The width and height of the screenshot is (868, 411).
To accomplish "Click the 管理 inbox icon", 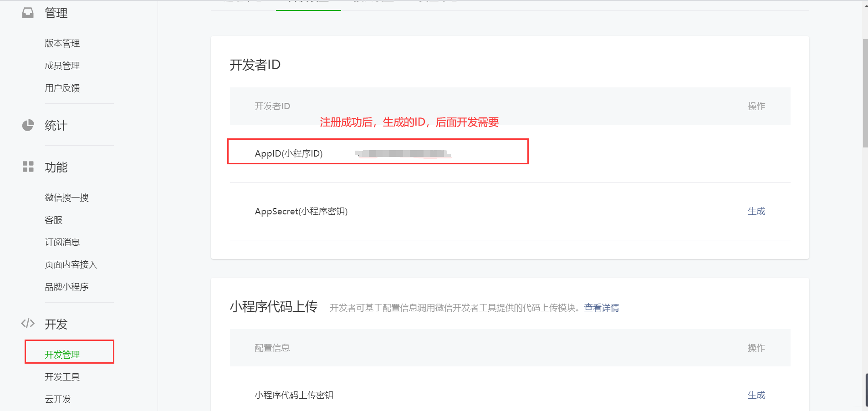I will (28, 13).
